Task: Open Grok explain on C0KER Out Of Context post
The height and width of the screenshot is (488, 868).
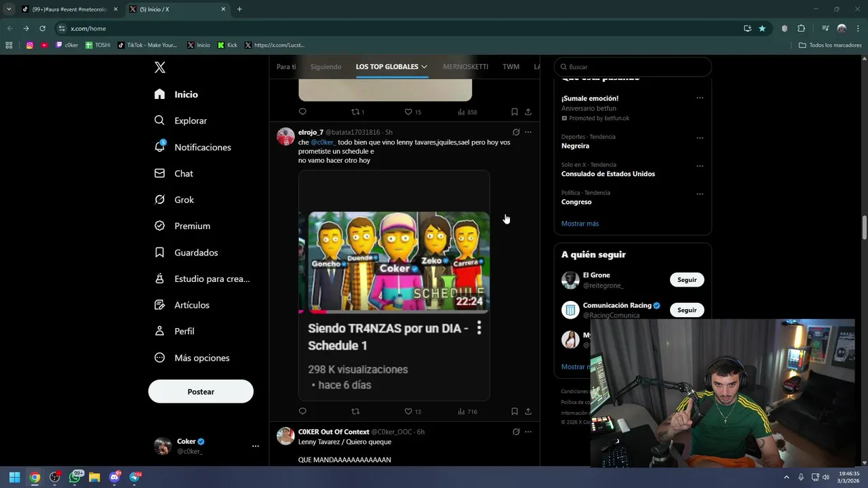Action: [x=516, y=432]
